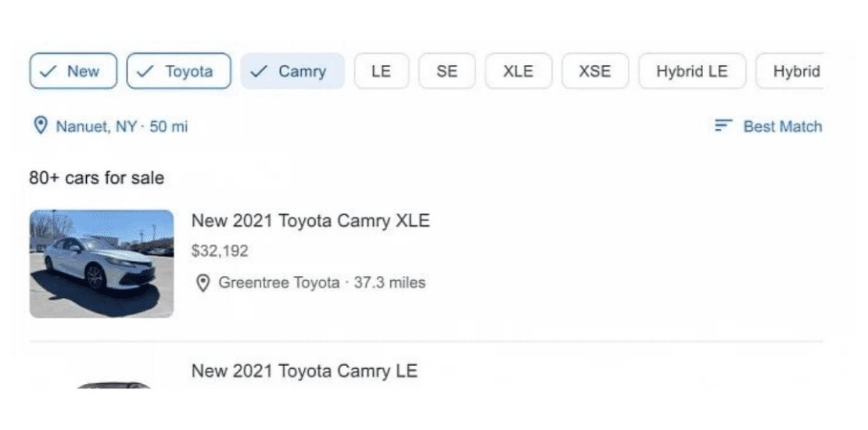Change the Nanuet, NY 50 mi location
868x430 pixels.
click(111, 126)
